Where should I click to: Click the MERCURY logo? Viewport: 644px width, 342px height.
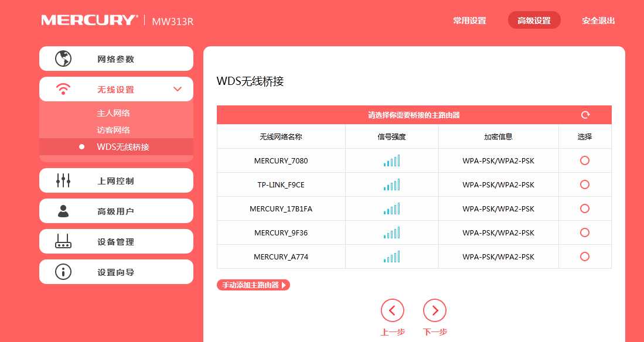[x=90, y=20]
